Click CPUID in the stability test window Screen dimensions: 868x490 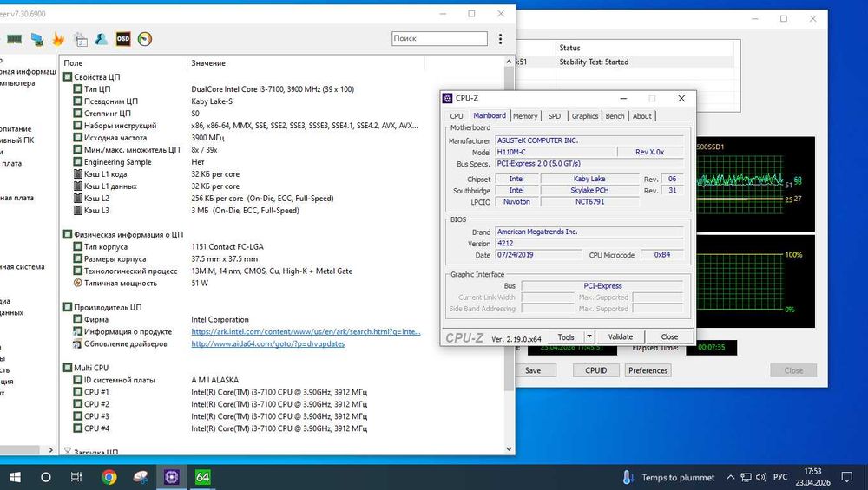(595, 370)
